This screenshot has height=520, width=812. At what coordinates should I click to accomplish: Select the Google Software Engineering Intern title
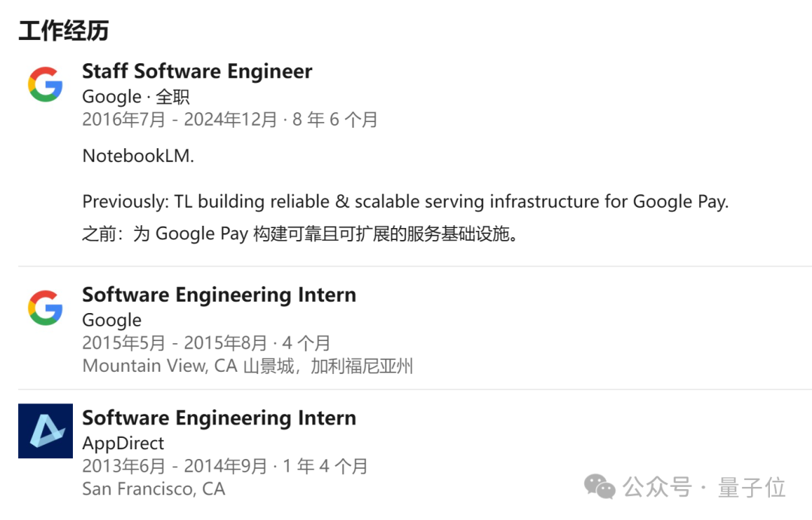pos(219,295)
